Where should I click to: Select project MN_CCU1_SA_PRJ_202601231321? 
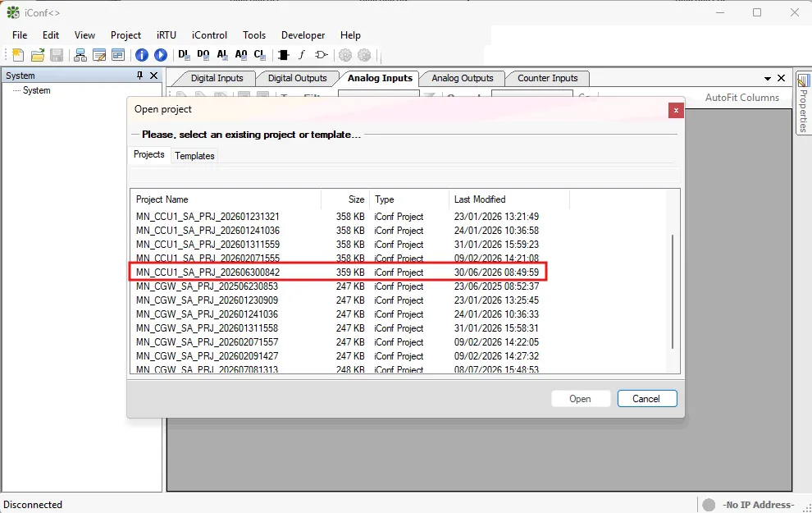pyautogui.click(x=337, y=216)
